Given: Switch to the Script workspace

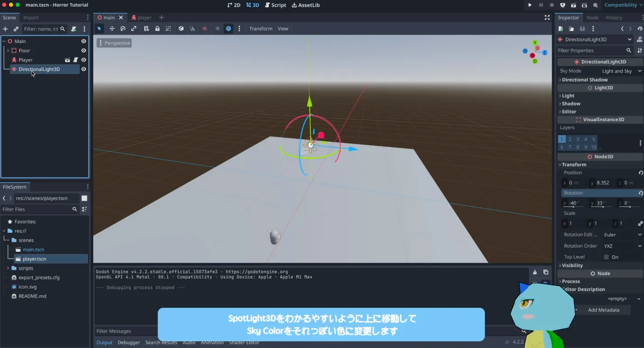Looking at the screenshot, I should (275, 5).
